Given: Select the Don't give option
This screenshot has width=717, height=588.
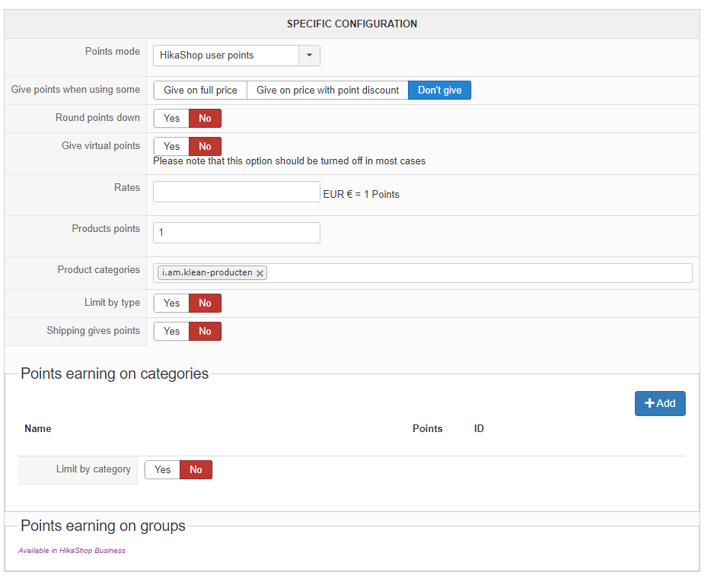Looking at the screenshot, I should click(439, 91).
